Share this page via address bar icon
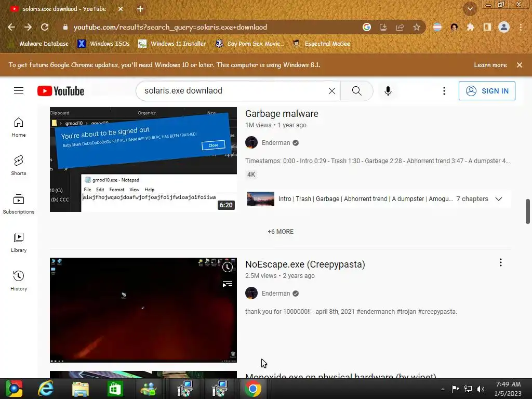The image size is (532, 399). (400, 27)
